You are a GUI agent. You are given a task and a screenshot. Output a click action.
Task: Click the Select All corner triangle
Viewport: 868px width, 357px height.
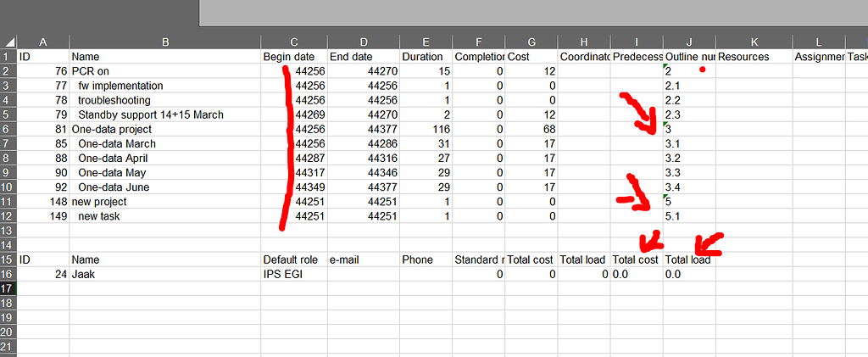8,42
